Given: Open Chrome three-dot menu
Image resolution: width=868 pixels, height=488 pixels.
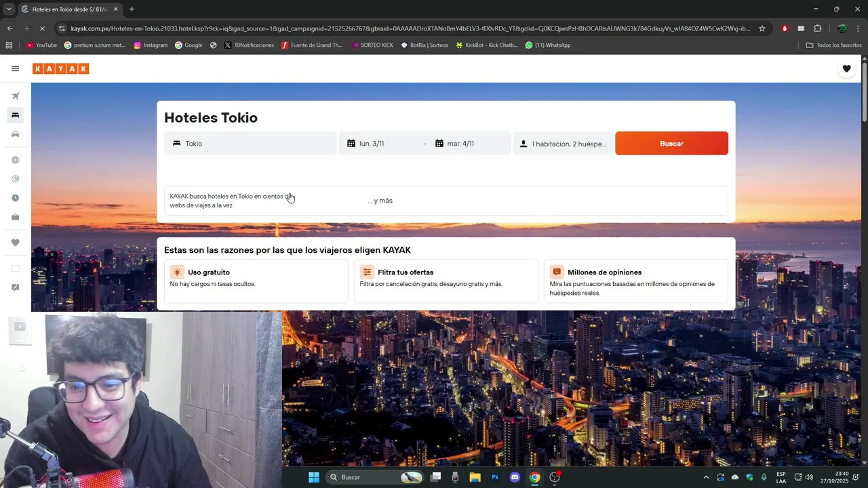Looking at the screenshot, I should [x=859, y=28].
